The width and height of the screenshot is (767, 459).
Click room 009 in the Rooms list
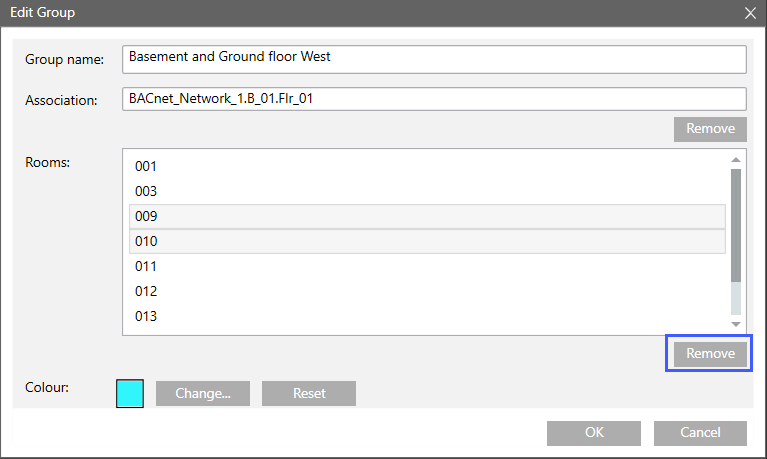[146, 217]
